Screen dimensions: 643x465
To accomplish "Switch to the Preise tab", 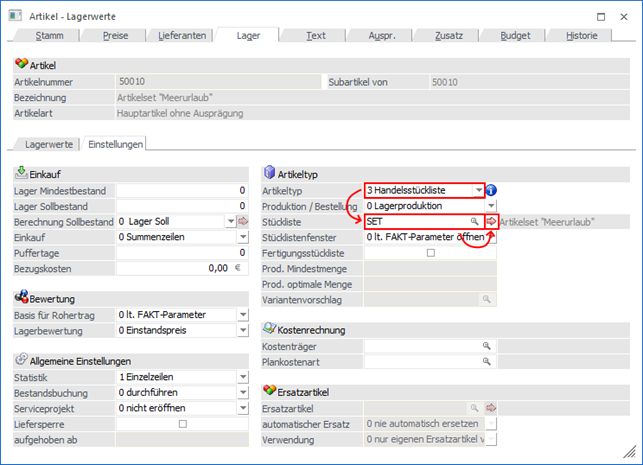I will pyautogui.click(x=116, y=35).
